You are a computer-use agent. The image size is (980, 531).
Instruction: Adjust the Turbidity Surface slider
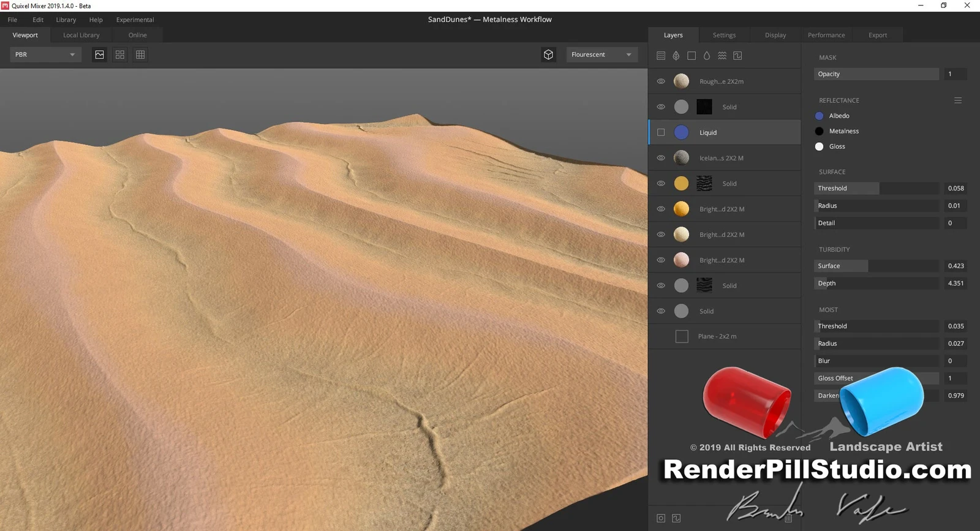coord(876,266)
